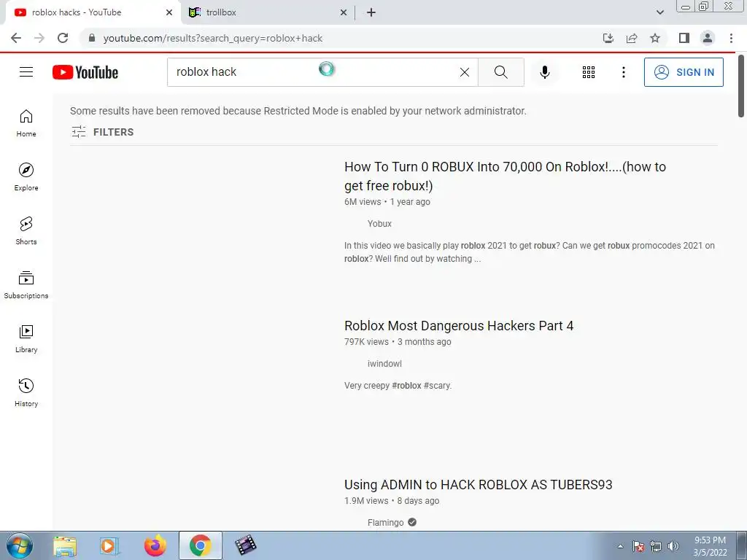Show hidden tray icons arrow
The height and width of the screenshot is (560, 747).
click(x=620, y=546)
